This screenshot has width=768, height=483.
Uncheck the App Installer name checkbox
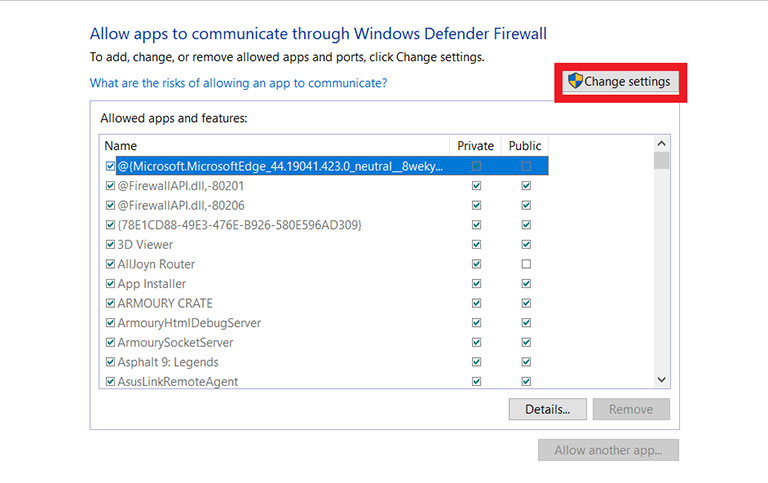(110, 284)
